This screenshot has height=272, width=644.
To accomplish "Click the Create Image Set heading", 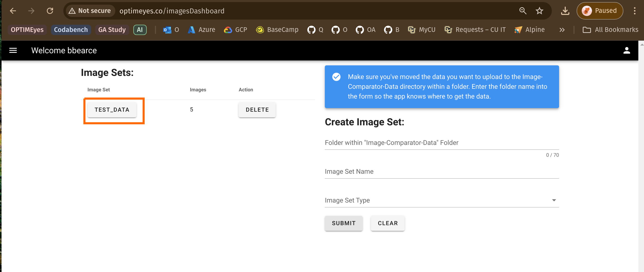I will click(364, 122).
